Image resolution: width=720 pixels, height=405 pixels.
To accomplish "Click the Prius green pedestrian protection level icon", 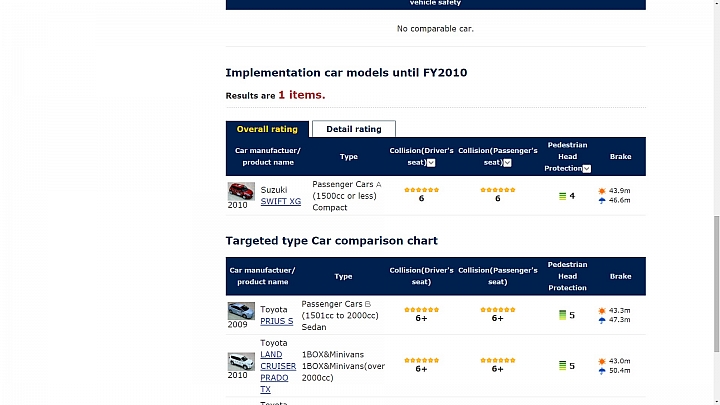I will tap(562, 315).
